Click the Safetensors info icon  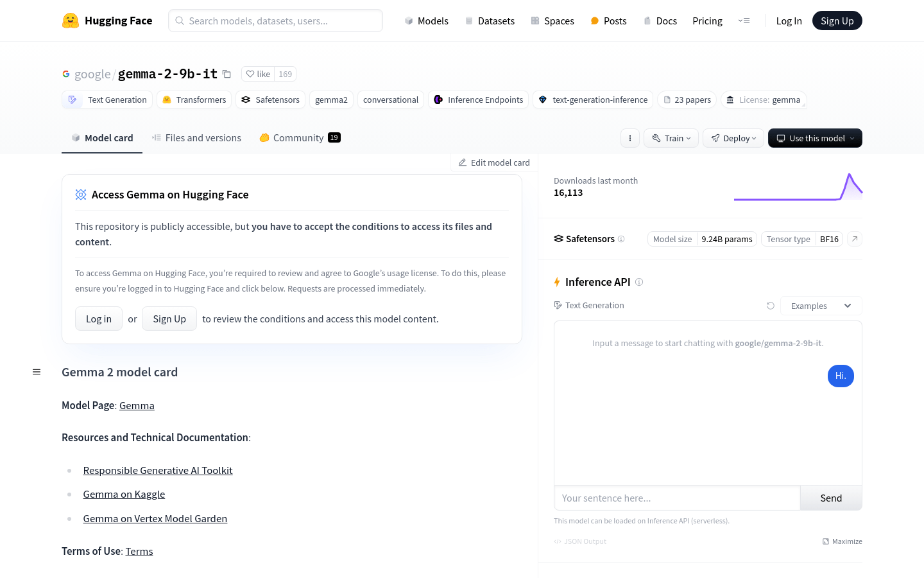621,239
